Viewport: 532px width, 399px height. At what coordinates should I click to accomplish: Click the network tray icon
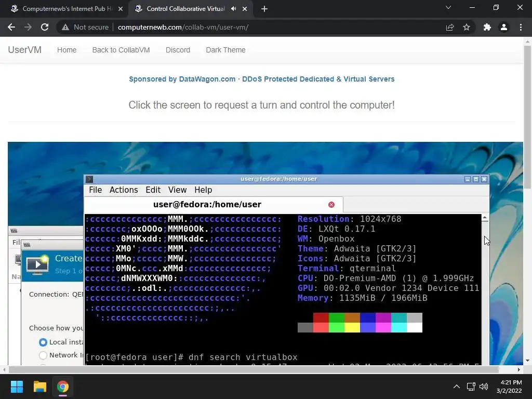pyautogui.click(x=471, y=387)
